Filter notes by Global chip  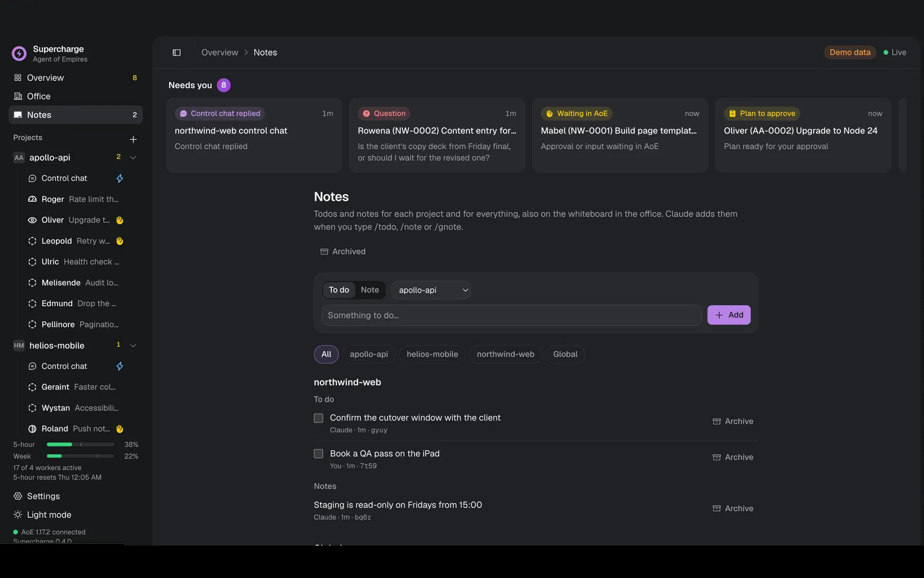click(565, 354)
